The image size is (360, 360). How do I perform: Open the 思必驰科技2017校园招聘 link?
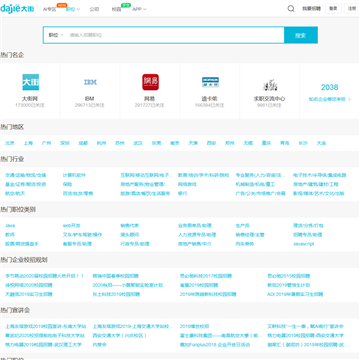pyautogui.click(x=206, y=276)
